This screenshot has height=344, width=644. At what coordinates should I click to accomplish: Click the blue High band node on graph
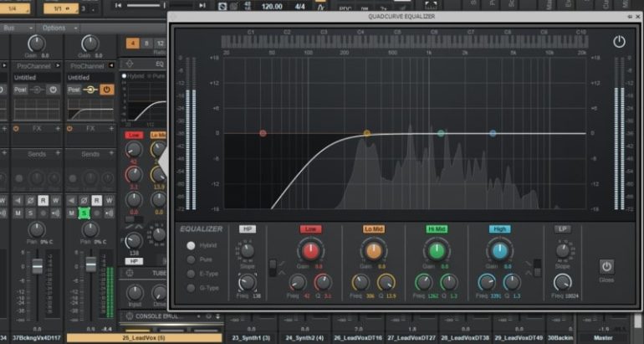[493, 133]
